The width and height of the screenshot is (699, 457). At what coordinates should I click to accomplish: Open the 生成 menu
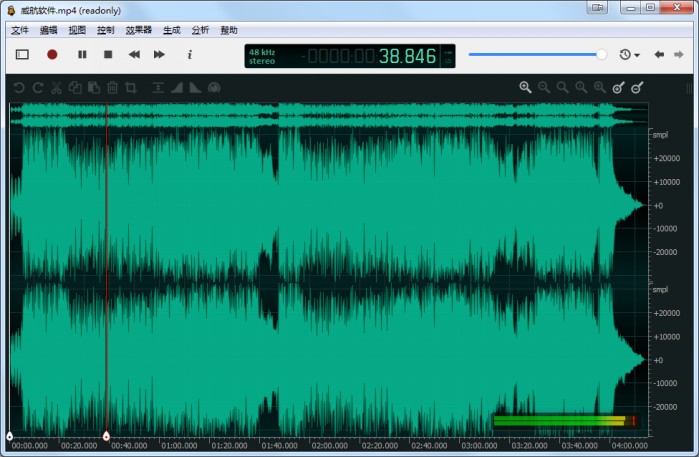[x=172, y=30]
